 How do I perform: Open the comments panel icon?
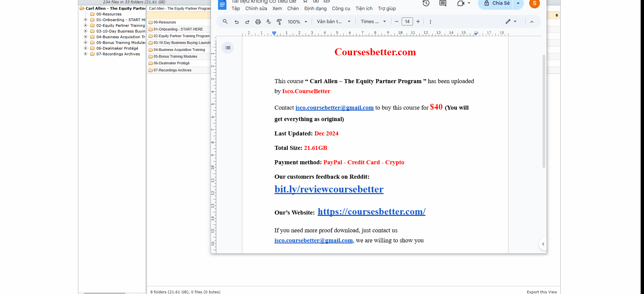pos(443,3)
